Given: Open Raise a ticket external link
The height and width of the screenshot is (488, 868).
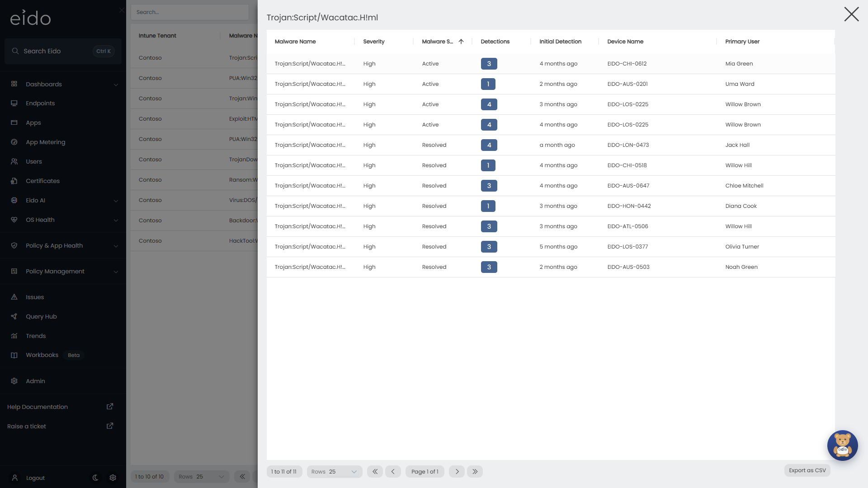Looking at the screenshot, I should click(x=110, y=426).
